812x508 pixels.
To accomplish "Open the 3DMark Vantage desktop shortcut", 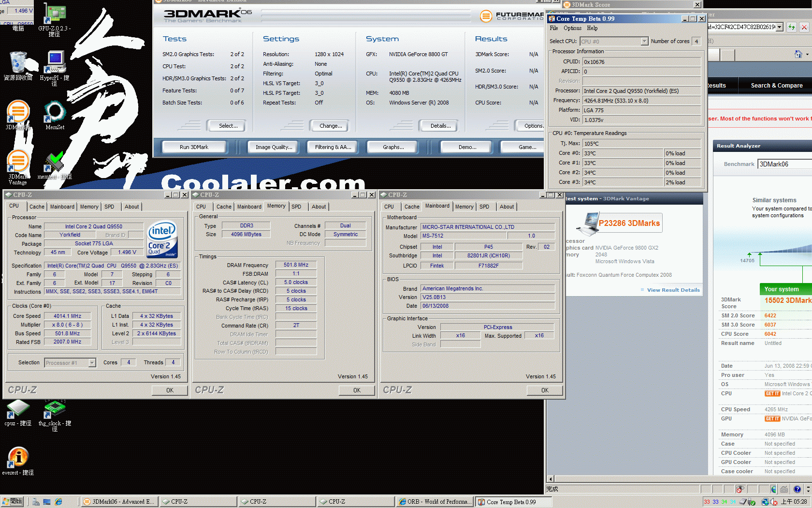I will [18, 167].
